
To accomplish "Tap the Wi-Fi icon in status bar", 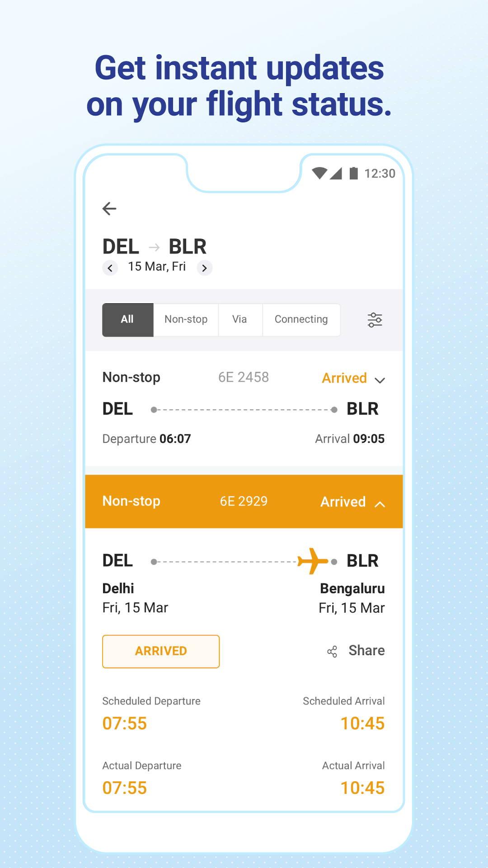I will click(x=319, y=173).
